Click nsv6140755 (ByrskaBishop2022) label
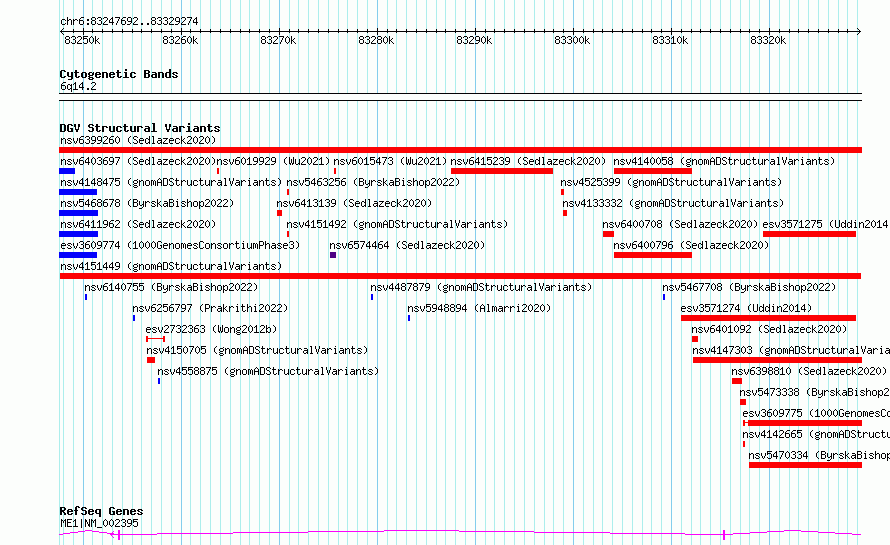 [171, 287]
